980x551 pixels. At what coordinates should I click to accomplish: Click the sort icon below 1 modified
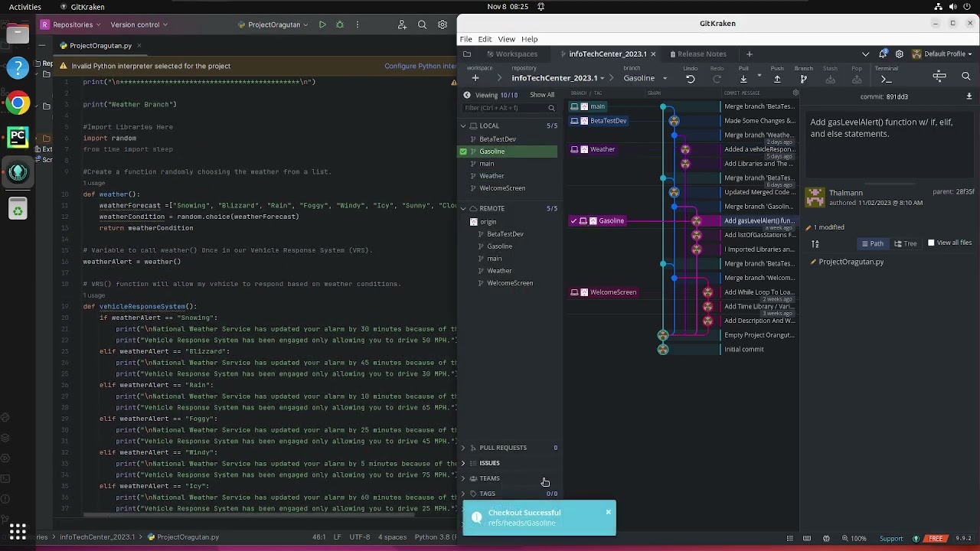815,244
